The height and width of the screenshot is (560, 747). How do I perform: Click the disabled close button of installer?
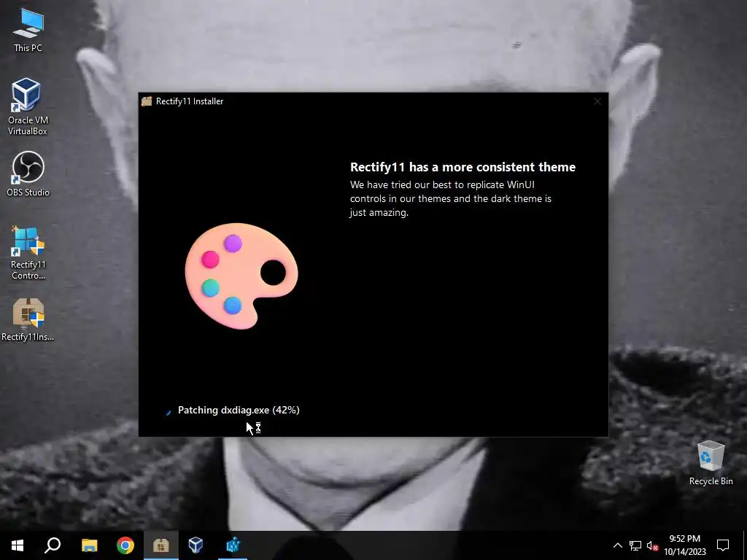click(x=597, y=101)
